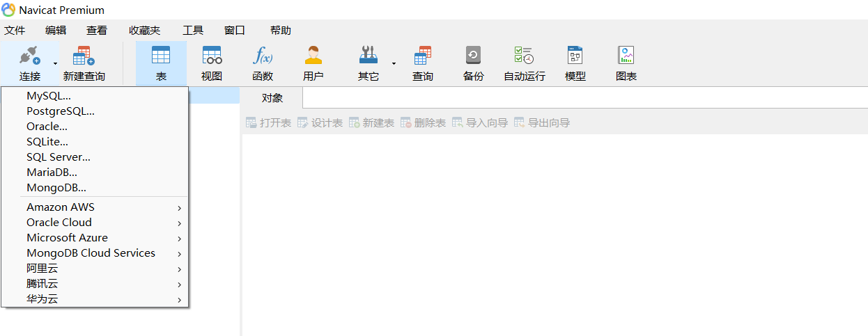Select the 表 (Table) toolbar icon
The height and width of the screenshot is (336, 868).
click(x=161, y=56)
